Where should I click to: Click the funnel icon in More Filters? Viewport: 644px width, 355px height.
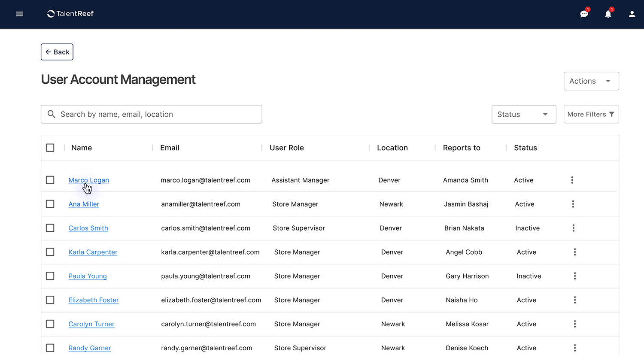coord(612,114)
